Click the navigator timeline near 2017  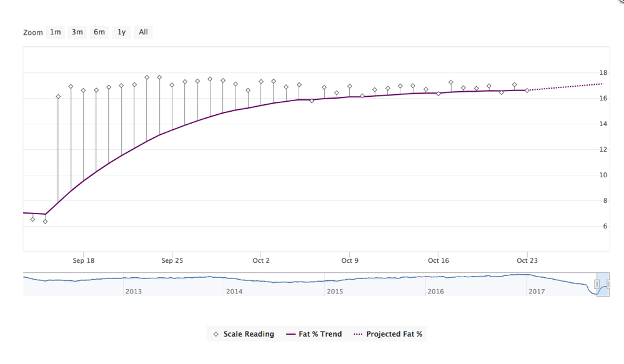point(537,292)
